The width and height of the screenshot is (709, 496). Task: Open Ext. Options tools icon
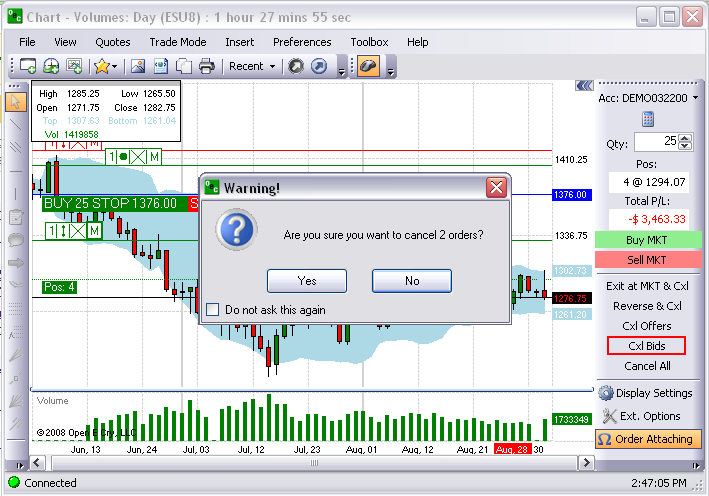click(x=608, y=416)
